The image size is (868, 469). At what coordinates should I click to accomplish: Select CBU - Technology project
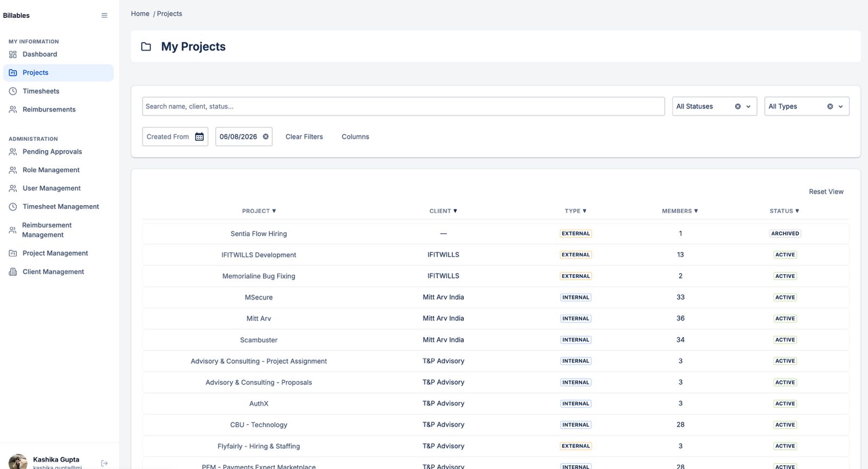[259, 425]
